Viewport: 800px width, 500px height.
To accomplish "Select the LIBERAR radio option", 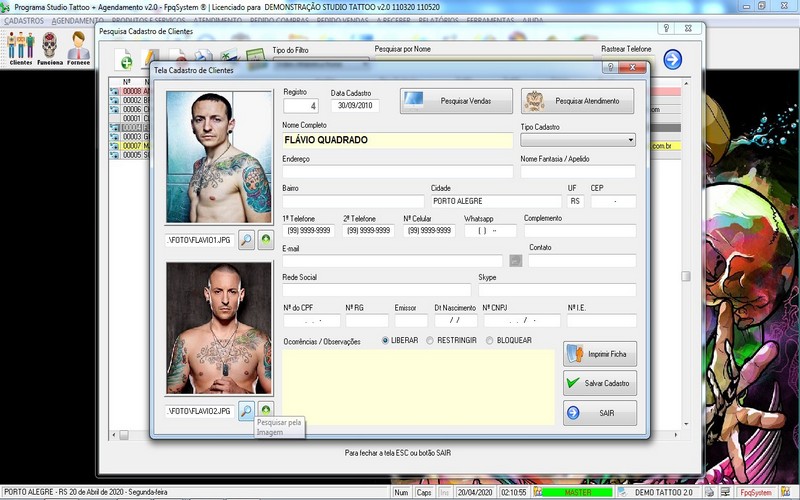I will tap(385, 340).
